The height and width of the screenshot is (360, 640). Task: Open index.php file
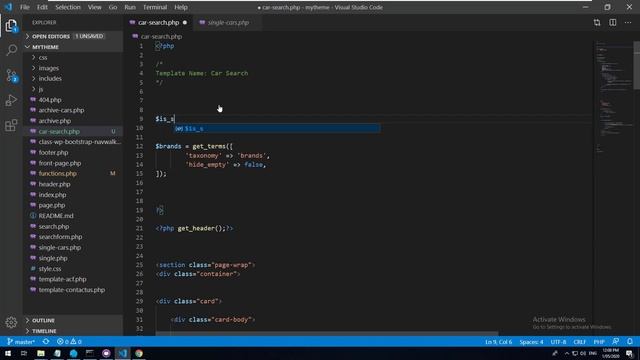(73, 195)
